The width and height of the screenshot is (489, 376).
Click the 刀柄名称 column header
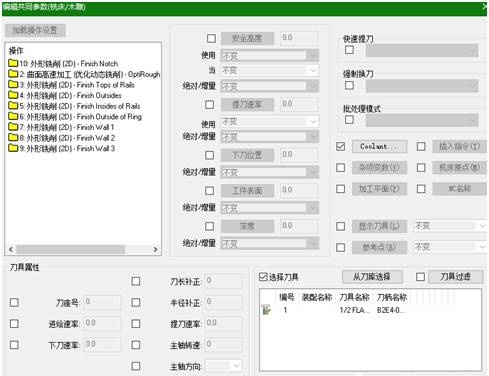pos(392,297)
